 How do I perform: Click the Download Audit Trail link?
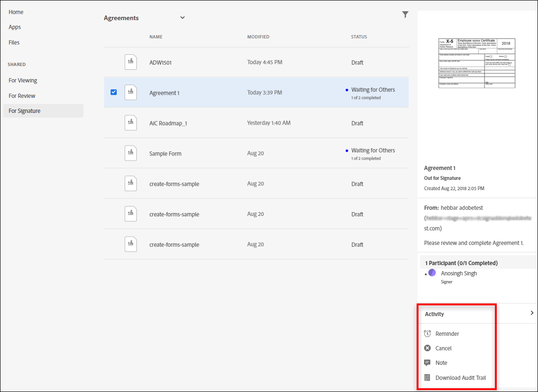[x=464, y=378]
